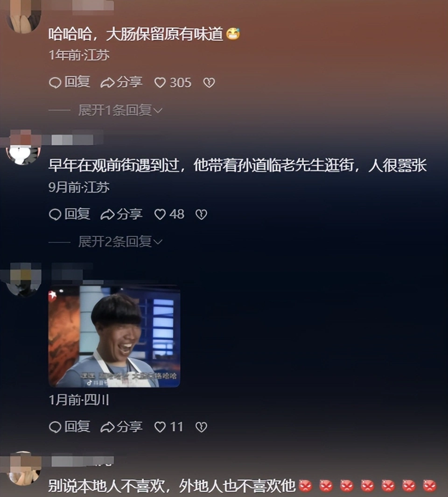Image resolution: width=448 pixels, height=497 pixels.
Task: Tap the reply bubble under the 四川 image comment
Action: coord(55,427)
